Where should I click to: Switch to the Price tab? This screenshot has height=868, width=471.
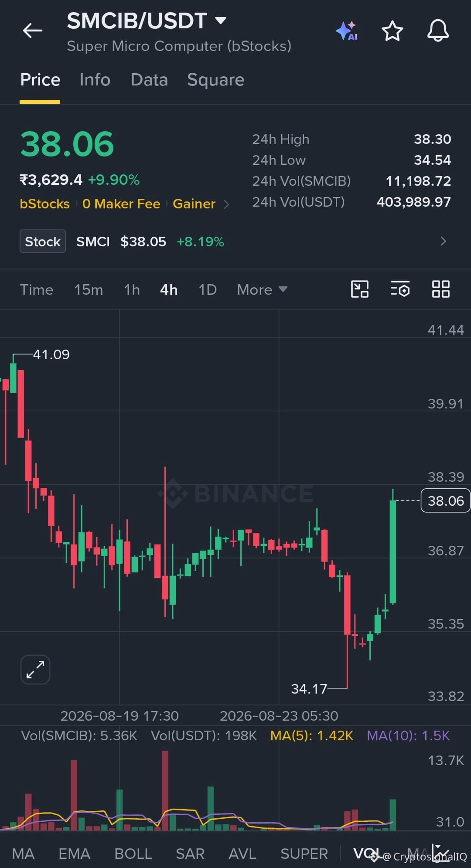tap(40, 80)
